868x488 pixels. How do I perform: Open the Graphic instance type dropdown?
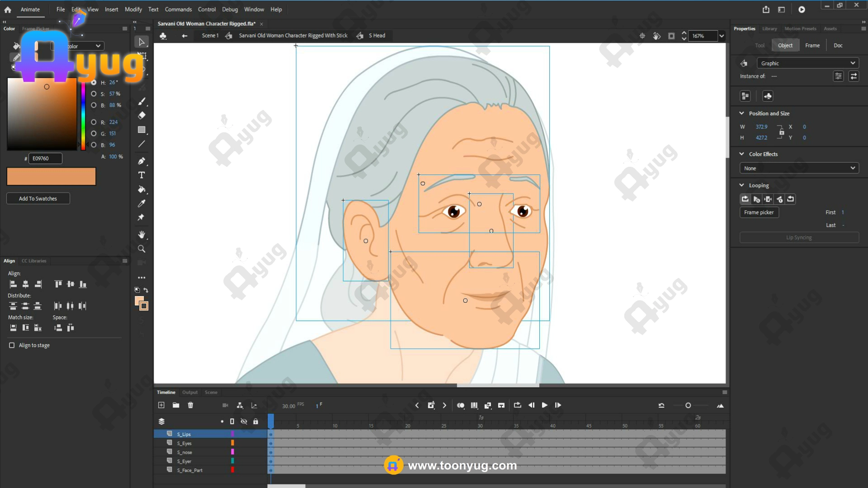tap(807, 63)
